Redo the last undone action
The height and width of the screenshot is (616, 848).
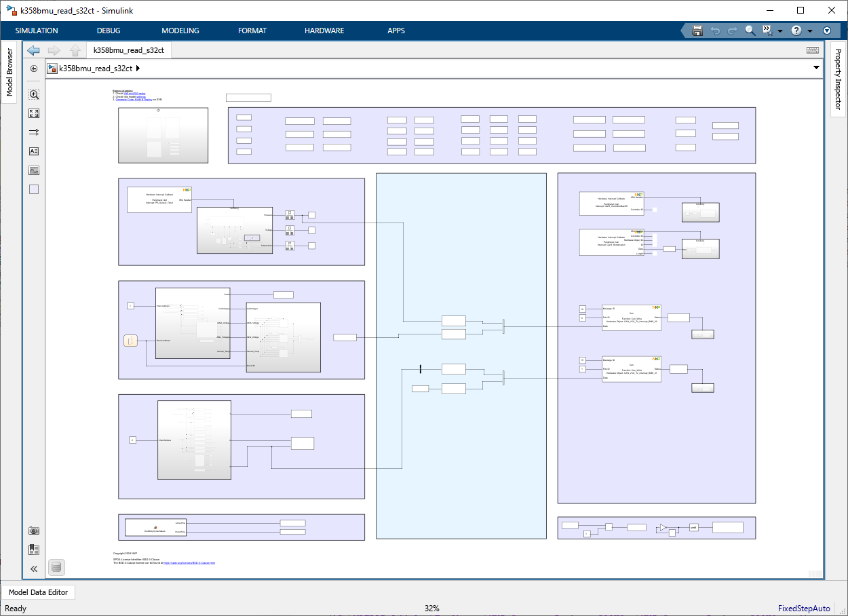click(x=731, y=31)
